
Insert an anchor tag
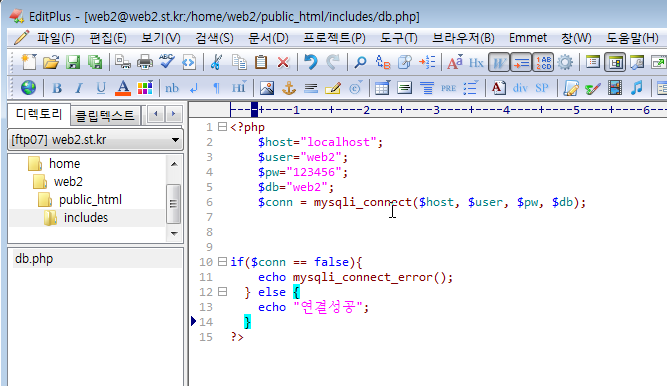tap(289, 88)
